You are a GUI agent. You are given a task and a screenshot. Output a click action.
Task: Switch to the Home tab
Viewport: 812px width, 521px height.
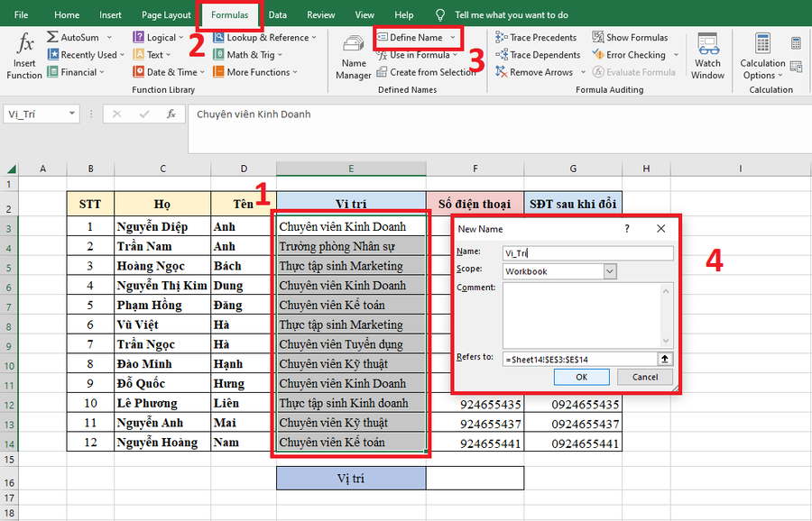tap(67, 14)
